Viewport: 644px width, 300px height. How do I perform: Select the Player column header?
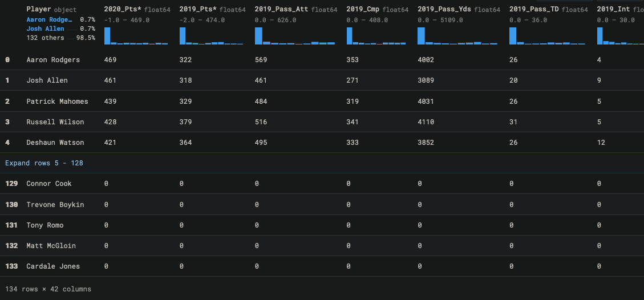pos(39,10)
